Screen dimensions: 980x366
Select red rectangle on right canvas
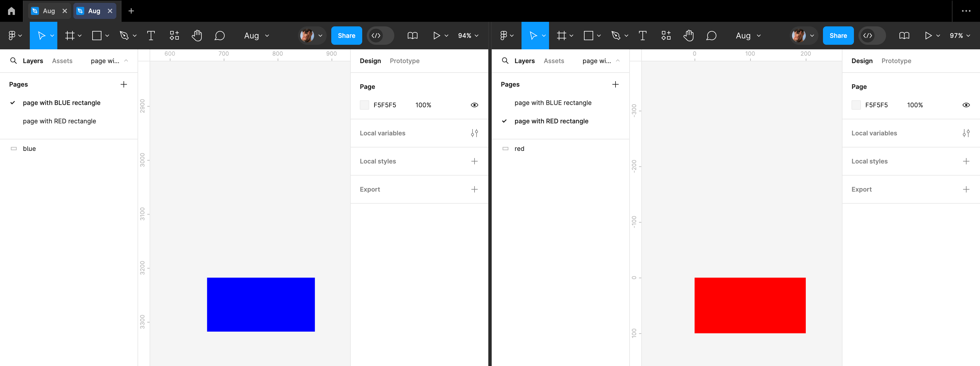750,305
